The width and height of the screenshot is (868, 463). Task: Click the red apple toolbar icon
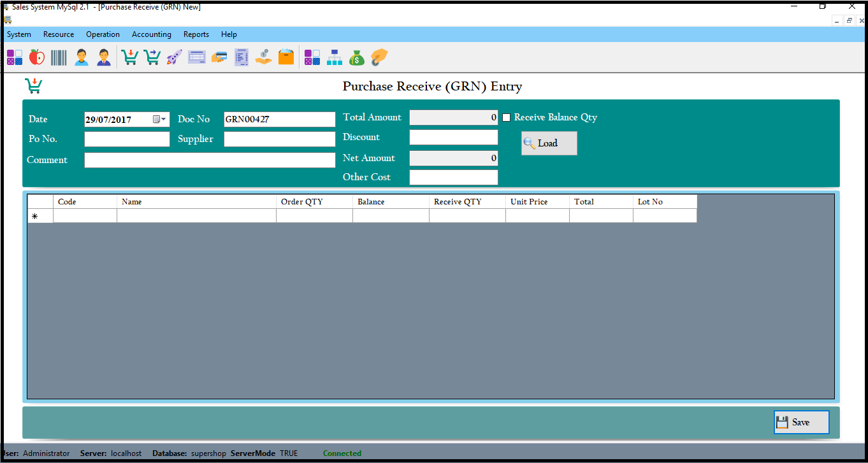(x=37, y=57)
